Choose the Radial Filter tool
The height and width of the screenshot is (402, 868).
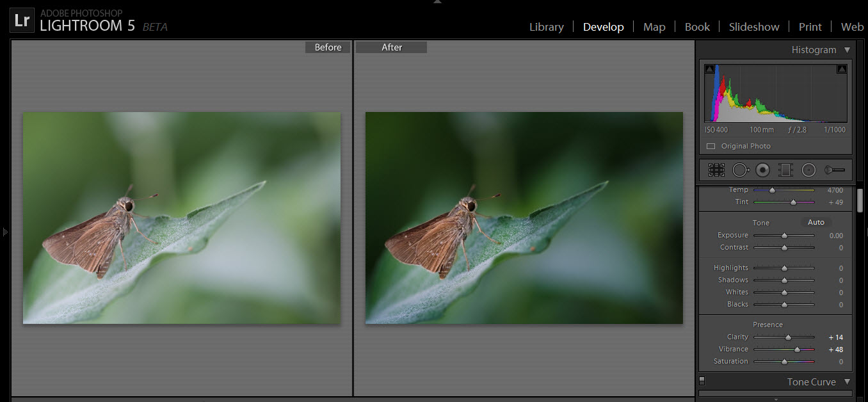[808, 170]
